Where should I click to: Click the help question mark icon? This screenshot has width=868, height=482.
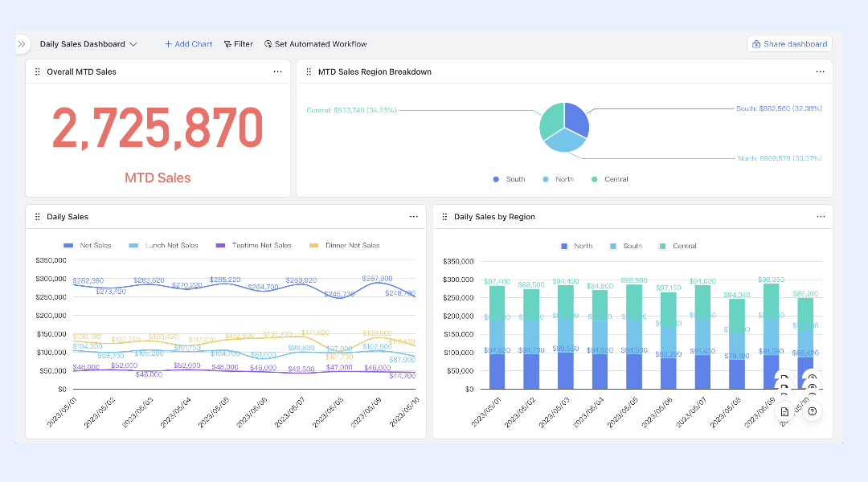pyautogui.click(x=812, y=412)
